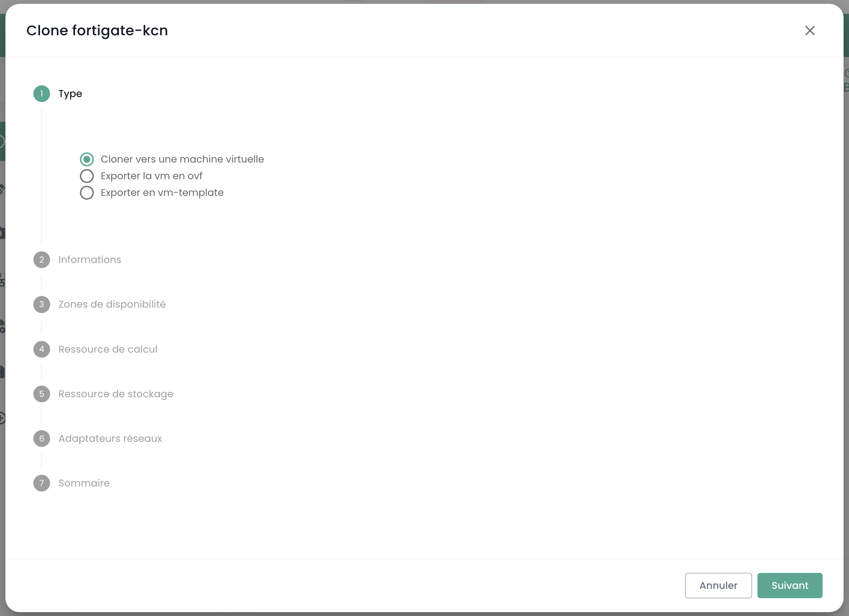Click the step 1 number circle
This screenshot has height=616, width=849.
[x=42, y=94]
